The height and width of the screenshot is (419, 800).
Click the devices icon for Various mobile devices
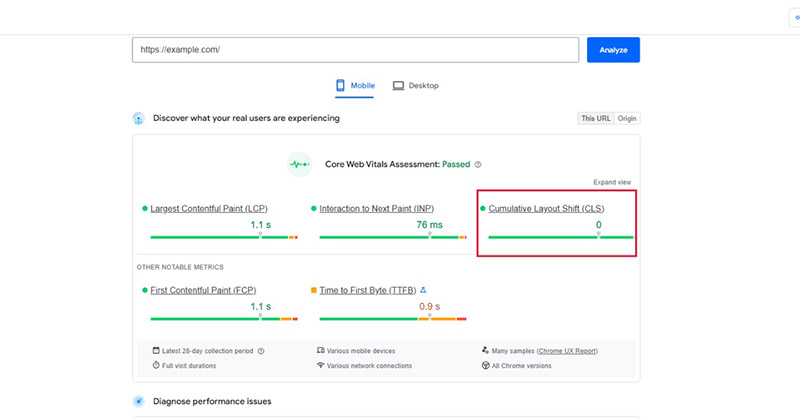click(320, 351)
